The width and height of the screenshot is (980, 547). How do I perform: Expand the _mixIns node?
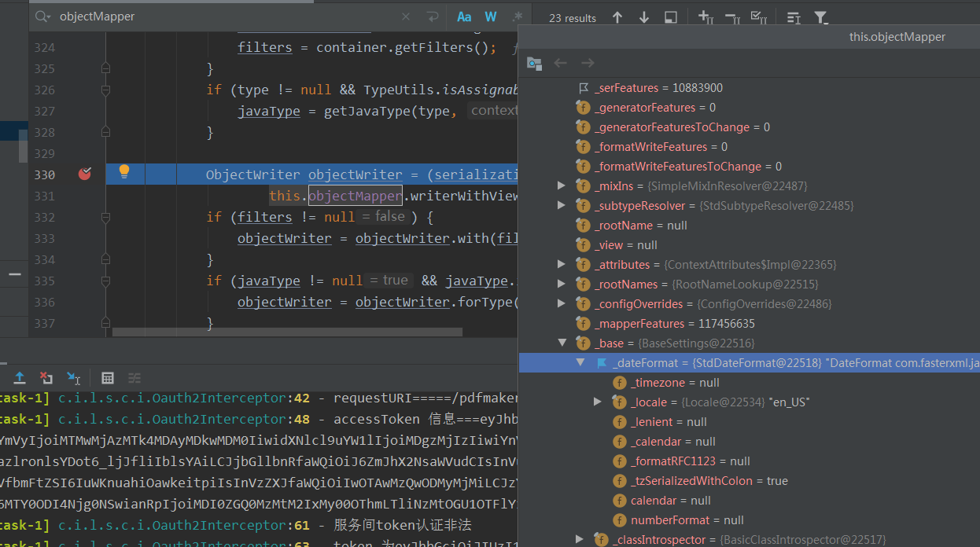pyautogui.click(x=561, y=185)
